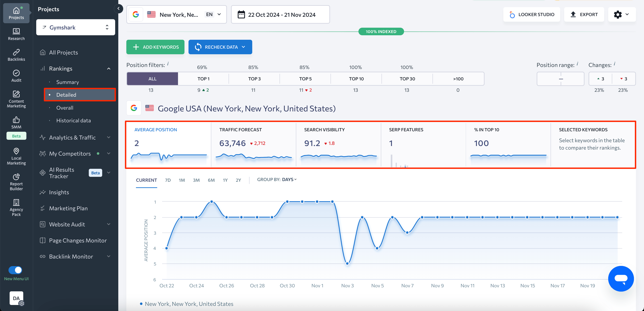
Task: Select the ALL position filter
Action: [152, 79]
